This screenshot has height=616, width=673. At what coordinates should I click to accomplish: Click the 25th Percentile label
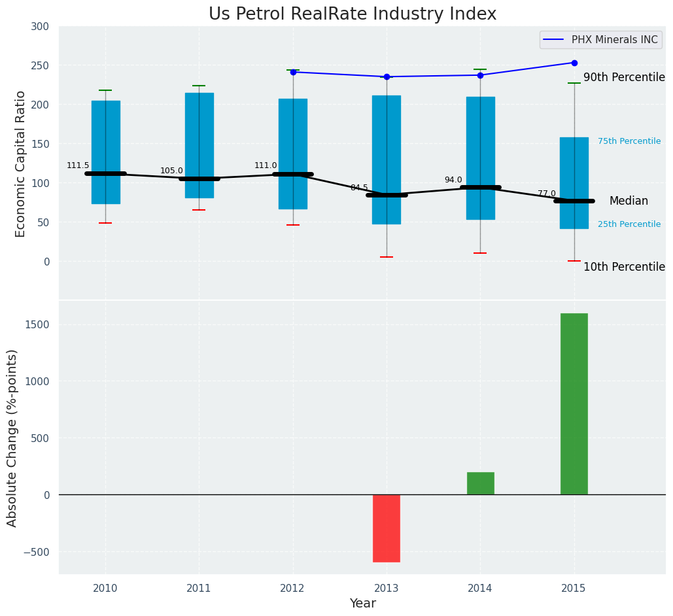coord(629,224)
